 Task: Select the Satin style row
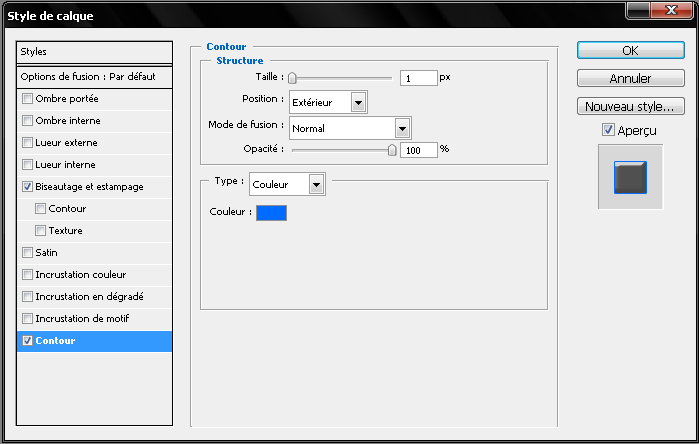coord(94,252)
